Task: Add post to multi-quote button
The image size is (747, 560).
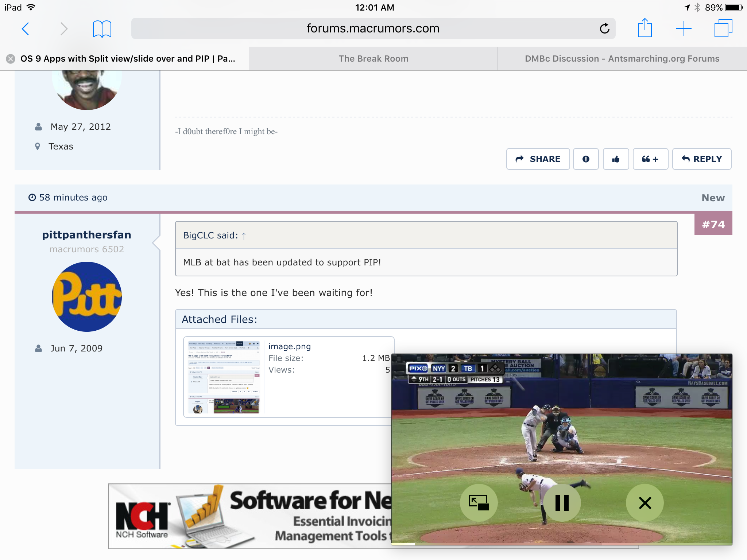Action: tap(650, 159)
